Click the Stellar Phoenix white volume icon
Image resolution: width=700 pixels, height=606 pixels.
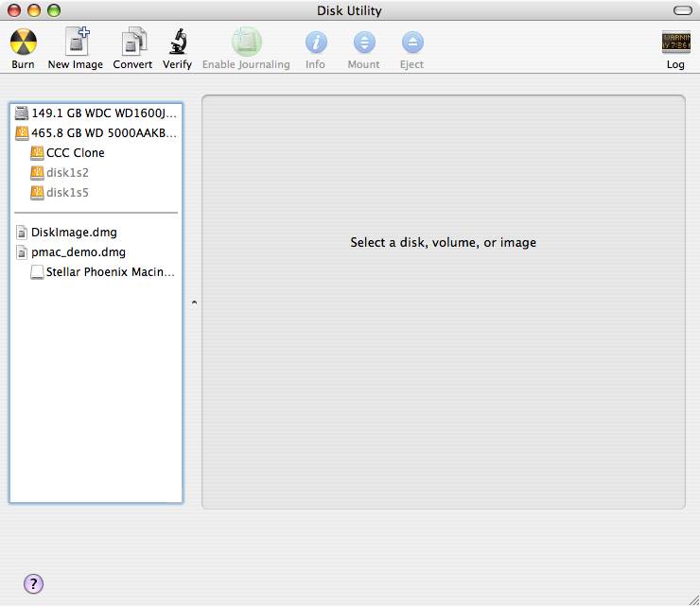[x=37, y=271]
